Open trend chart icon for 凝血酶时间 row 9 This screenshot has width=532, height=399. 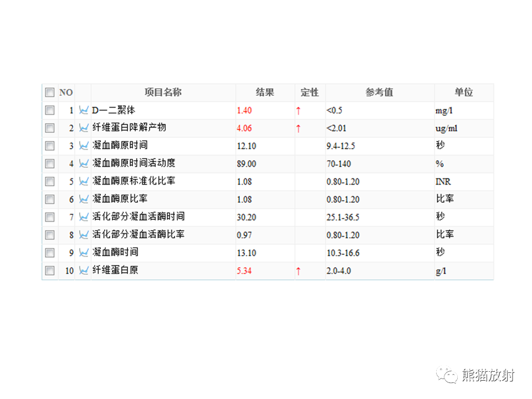tap(84, 253)
